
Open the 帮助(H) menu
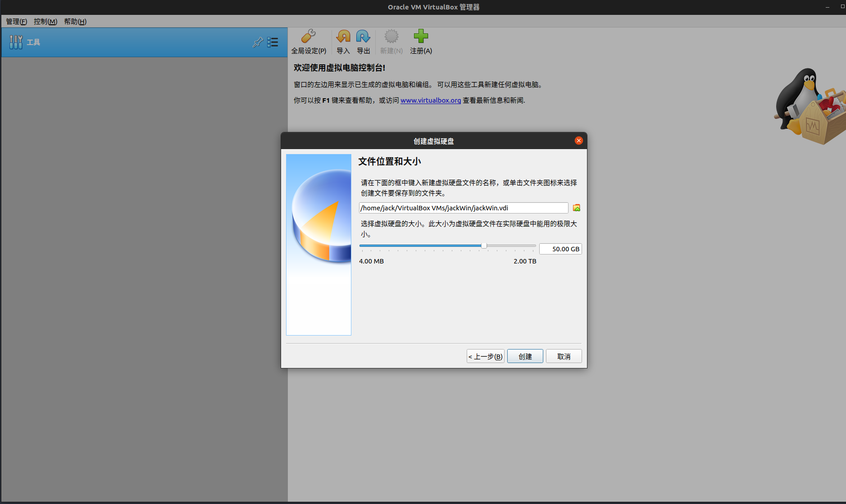(x=75, y=22)
